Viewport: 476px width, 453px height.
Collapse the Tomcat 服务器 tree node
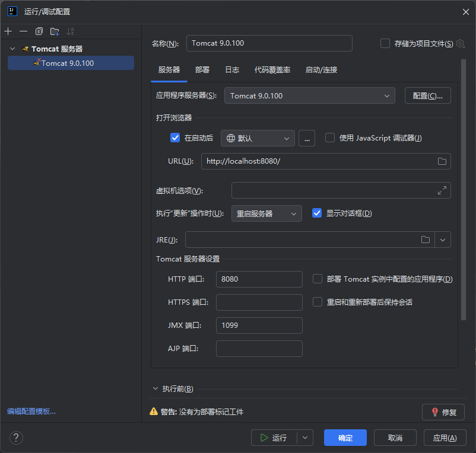tap(12, 49)
